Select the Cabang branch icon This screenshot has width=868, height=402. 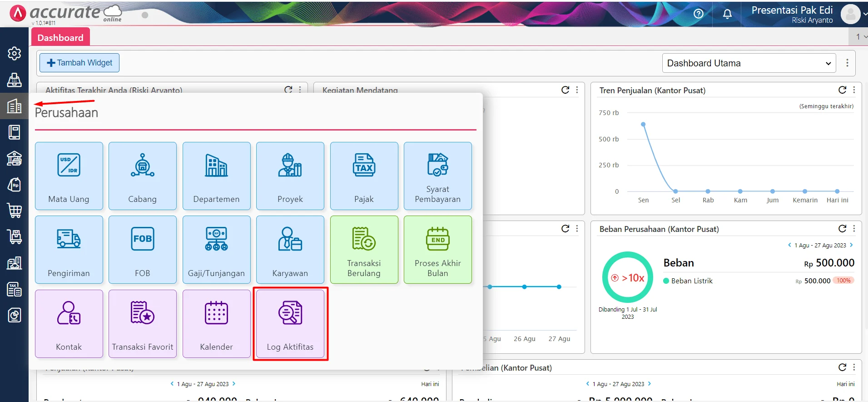[143, 165]
